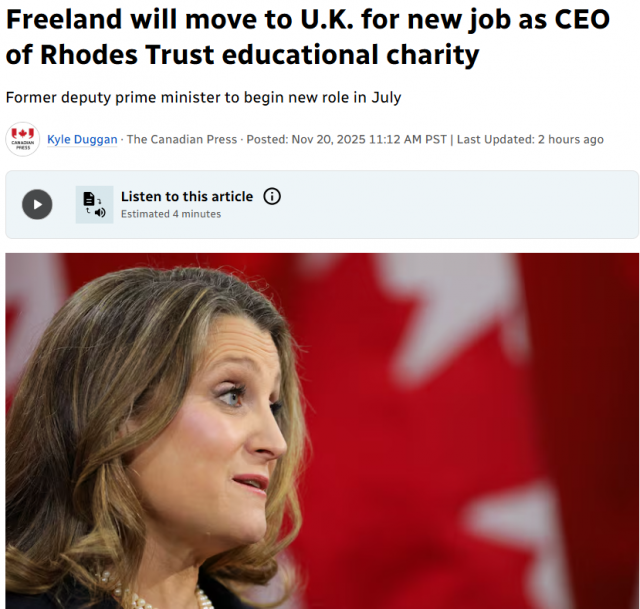This screenshot has height=609, width=640.
Task: Click "Last Updated: 2 hours ago" text
Action: tap(530, 139)
